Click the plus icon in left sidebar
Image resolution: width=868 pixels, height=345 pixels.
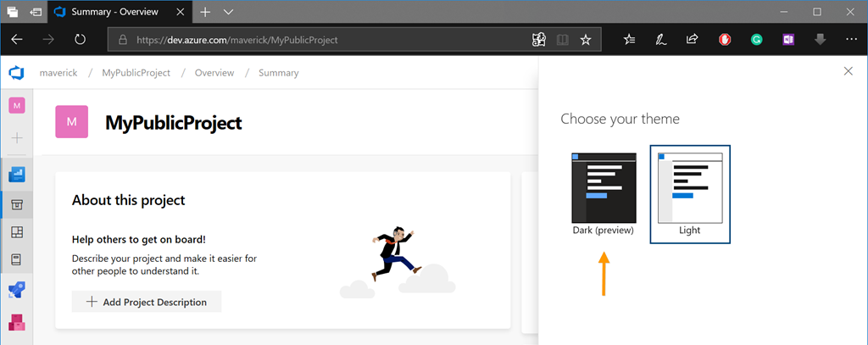pos(17,137)
